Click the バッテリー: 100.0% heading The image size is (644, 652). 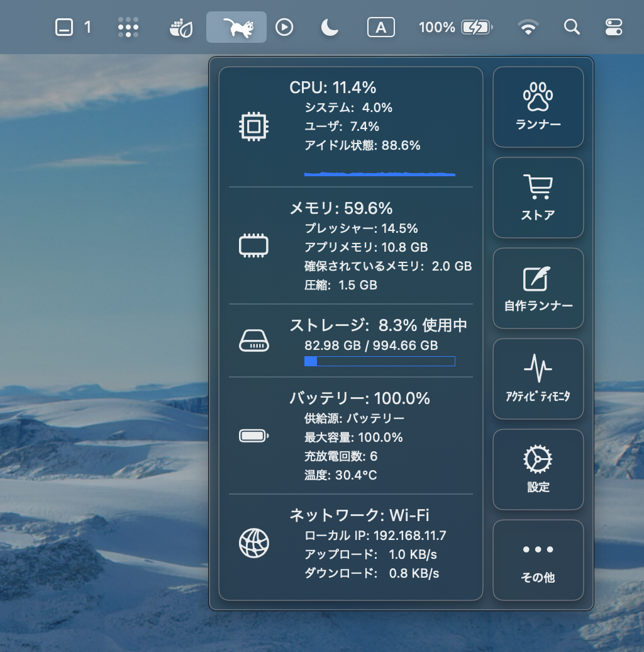coord(359,398)
